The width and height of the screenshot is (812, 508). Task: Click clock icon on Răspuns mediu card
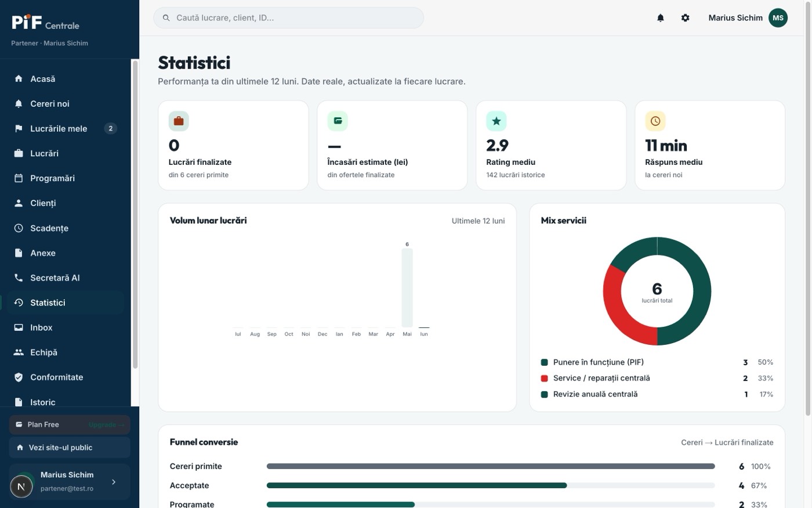coord(655,121)
